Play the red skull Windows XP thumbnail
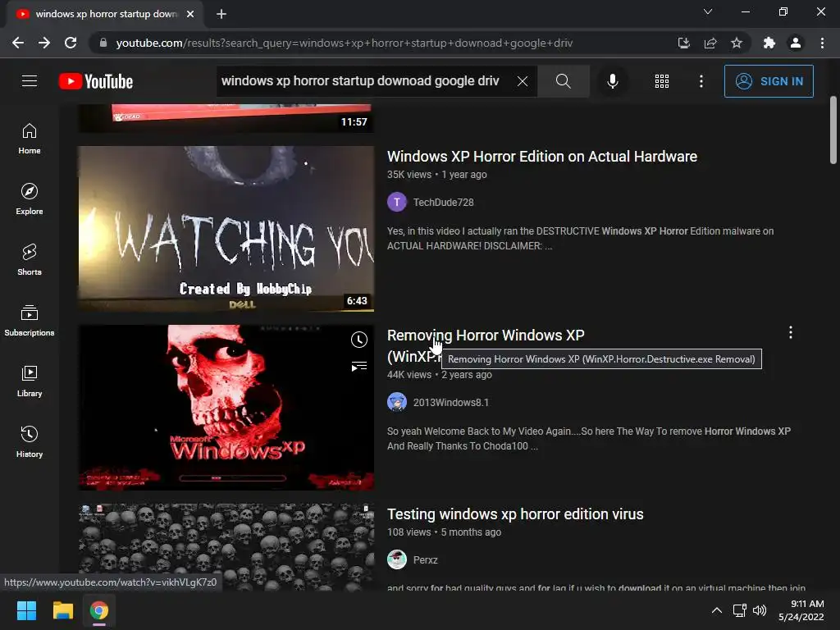The image size is (840, 630). (226, 408)
